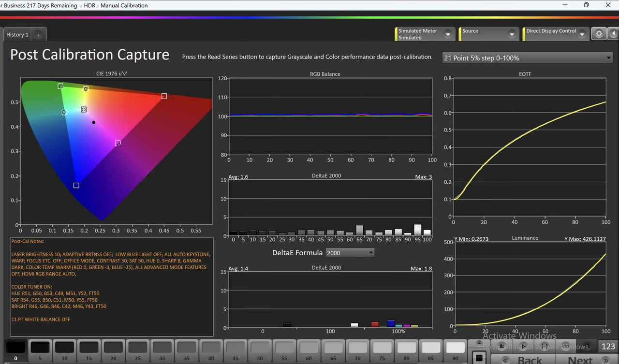Click the white point target on CIE chart
Image resolution: width=619 pixels, height=364 pixels.
coord(84,110)
